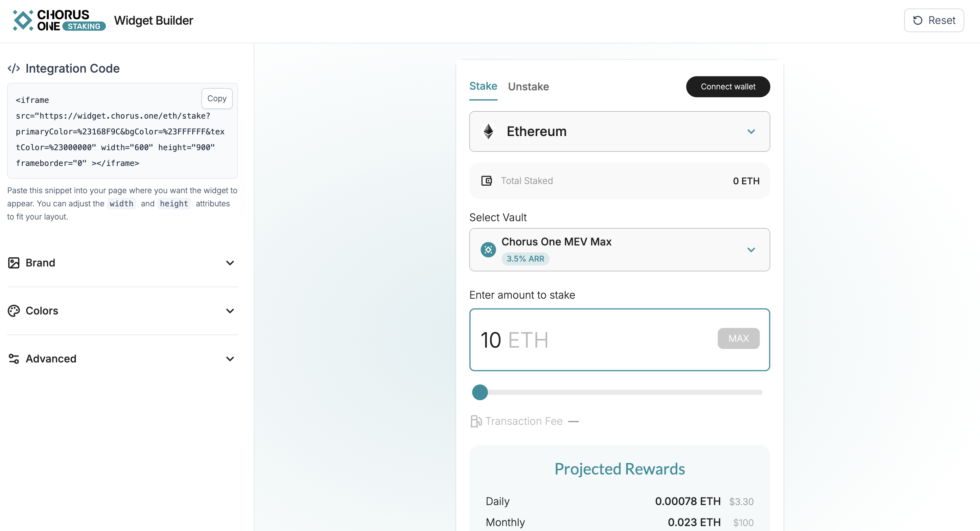The image size is (980, 531).
Task: Click the Advanced sliders icon
Action: coord(14,359)
